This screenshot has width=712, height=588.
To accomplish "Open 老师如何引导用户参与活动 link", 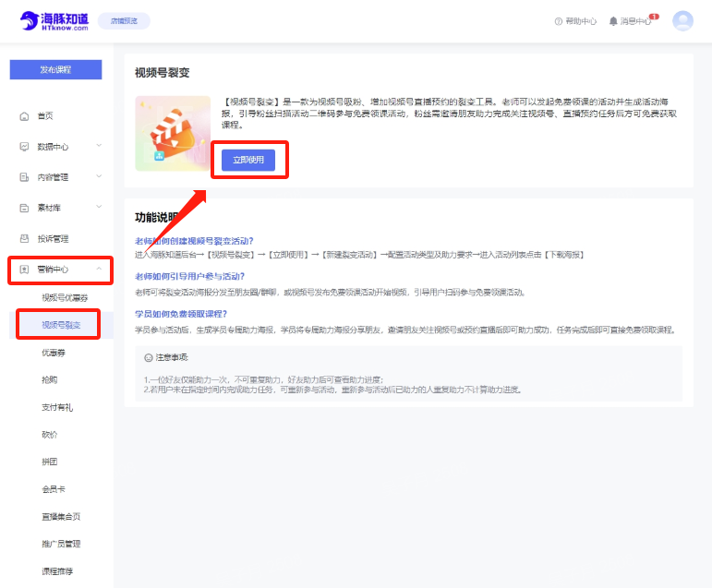I will [x=190, y=276].
